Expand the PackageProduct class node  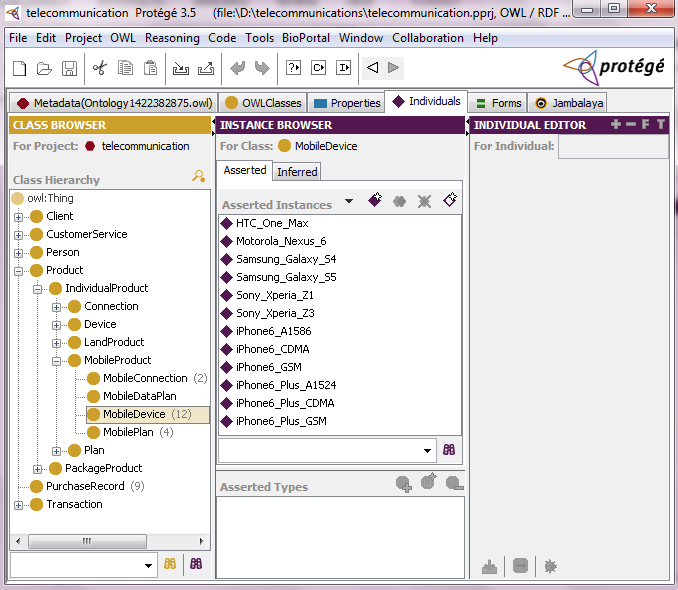pos(38,469)
